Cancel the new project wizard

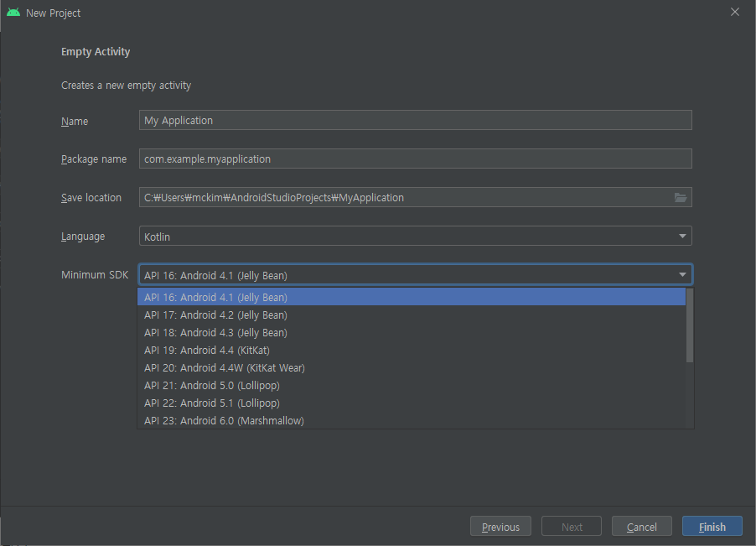pos(641,526)
